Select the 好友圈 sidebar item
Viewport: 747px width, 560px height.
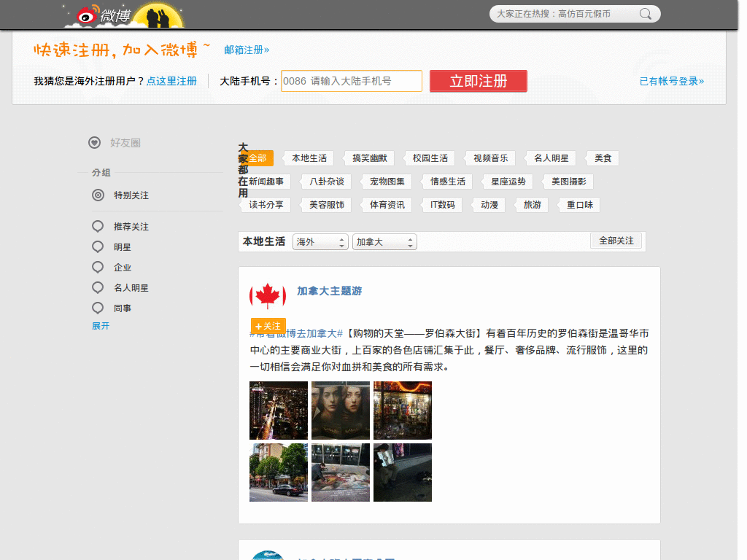125,143
